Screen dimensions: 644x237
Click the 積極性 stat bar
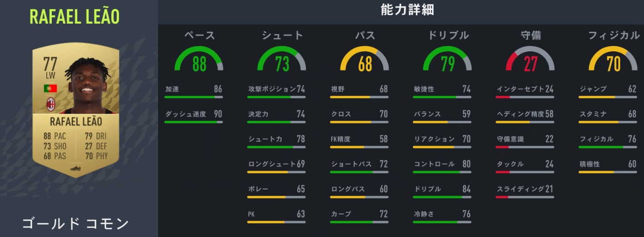[x=608, y=172]
